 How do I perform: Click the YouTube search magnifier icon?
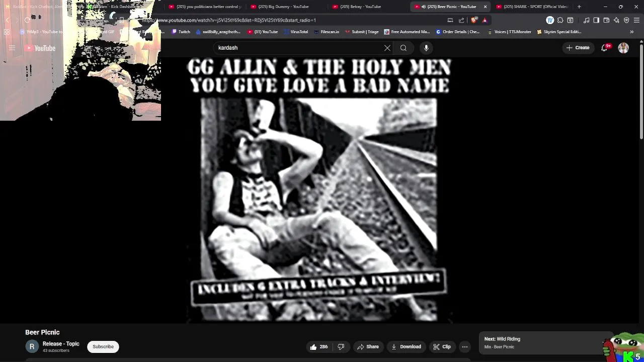pos(404,48)
